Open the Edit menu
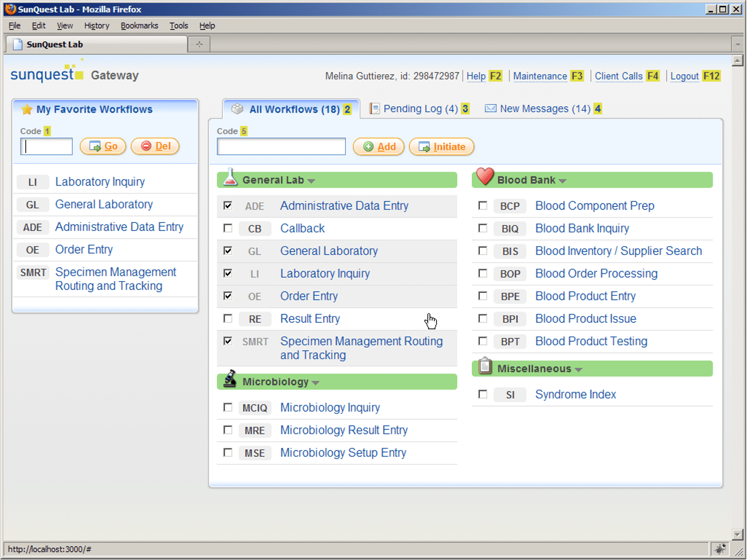Image resolution: width=747 pixels, height=560 pixels. point(39,26)
